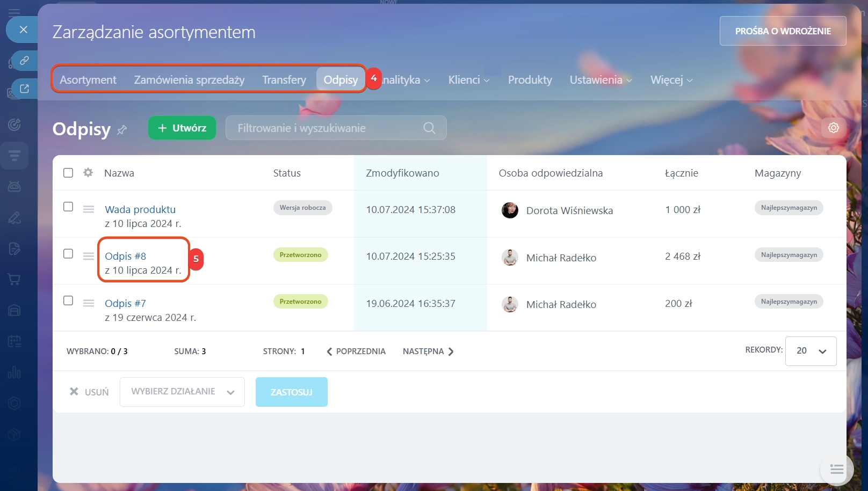Expand the Ustawienia dropdown menu
The width and height of the screenshot is (868, 491).
[601, 80]
